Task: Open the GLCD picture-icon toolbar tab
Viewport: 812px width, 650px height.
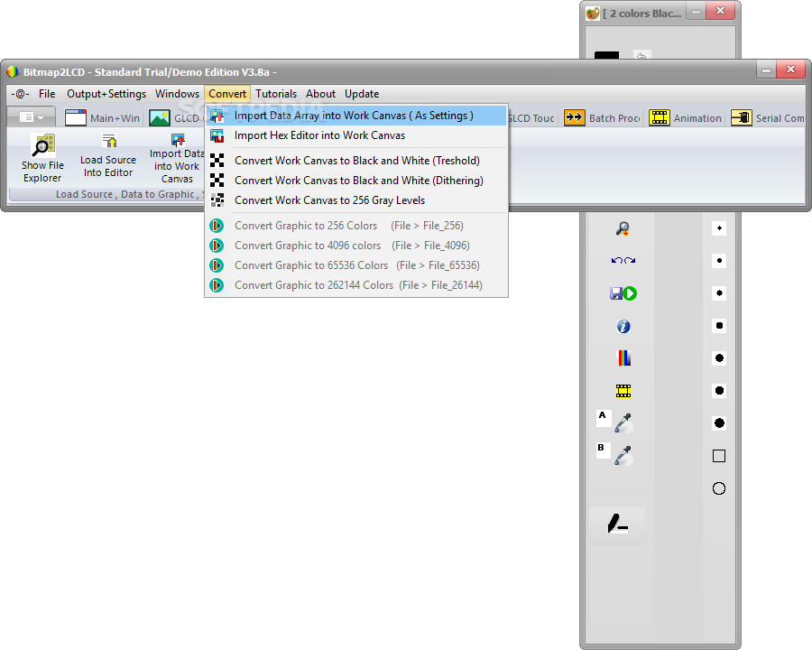Action: (x=174, y=118)
